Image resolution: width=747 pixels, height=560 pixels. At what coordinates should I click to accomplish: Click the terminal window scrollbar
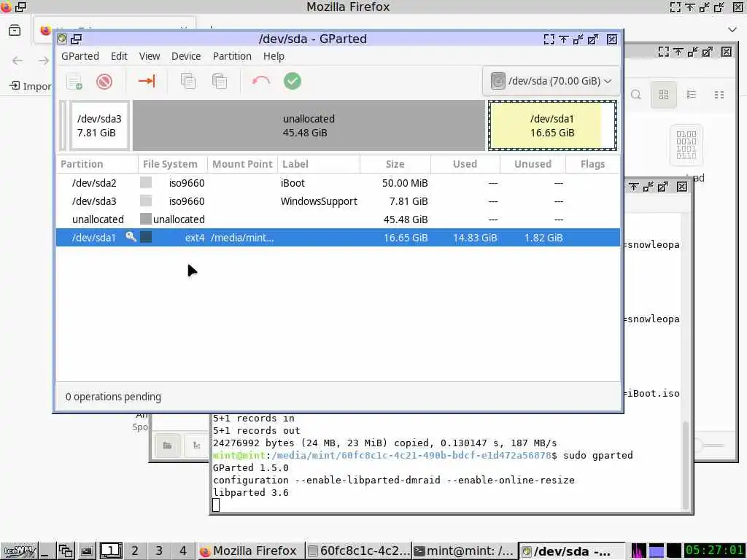tap(686, 465)
